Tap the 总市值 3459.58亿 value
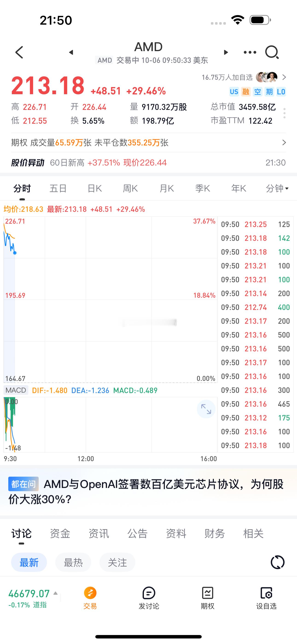This screenshot has width=297, height=644. (243, 107)
